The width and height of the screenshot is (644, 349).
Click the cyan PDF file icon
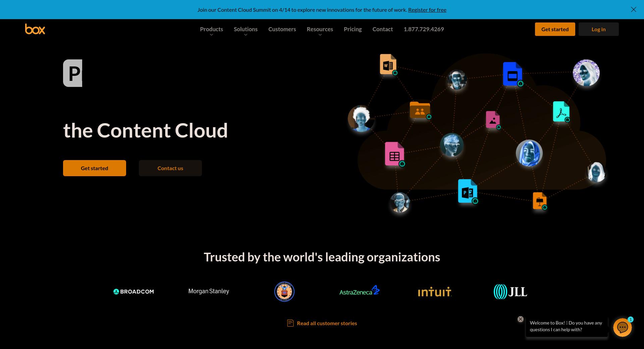pyautogui.click(x=561, y=111)
